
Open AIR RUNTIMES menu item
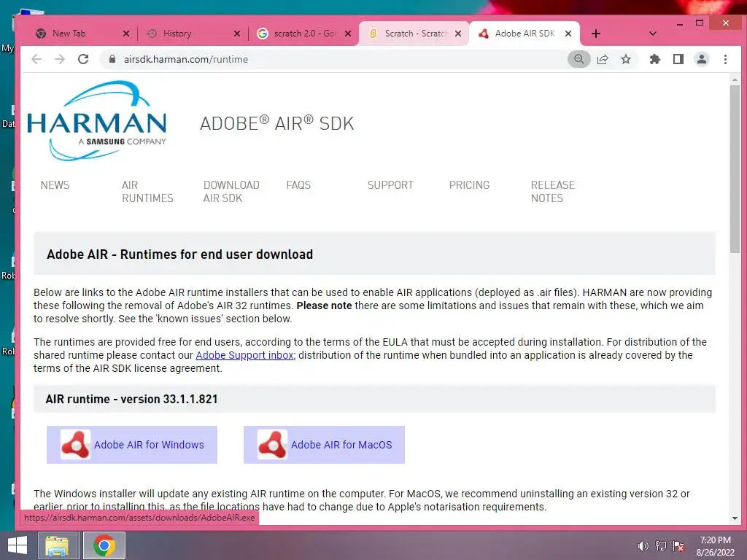pyautogui.click(x=147, y=192)
